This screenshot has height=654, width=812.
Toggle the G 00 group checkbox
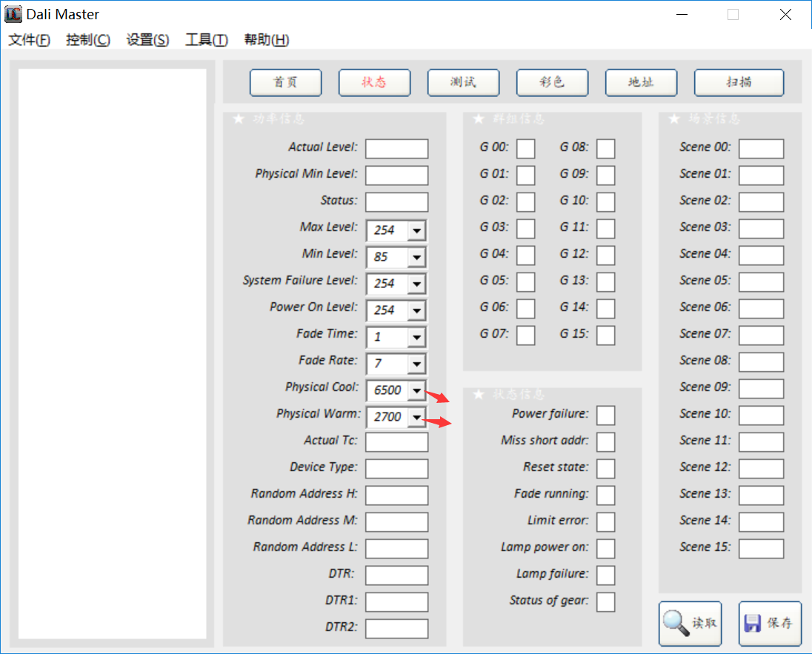point(525,148)
